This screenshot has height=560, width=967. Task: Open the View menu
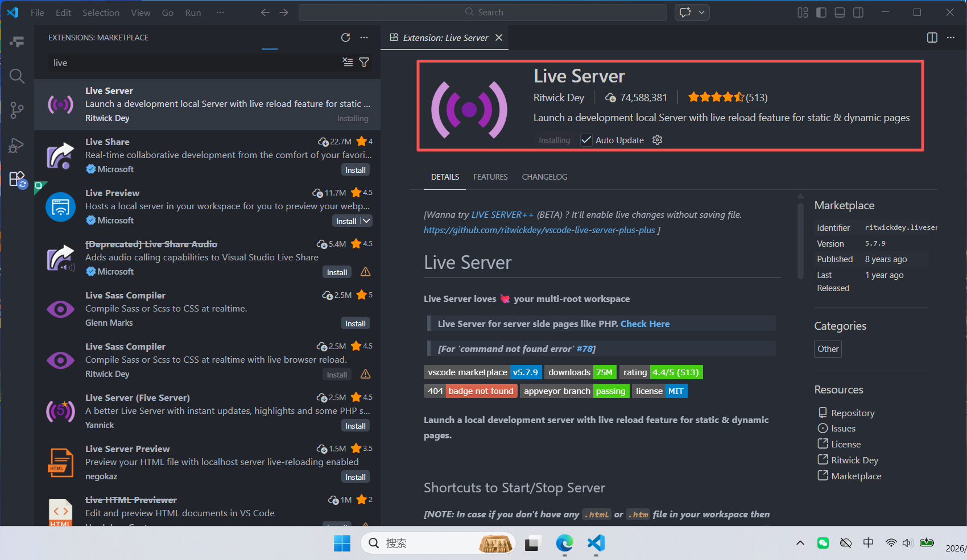point(140,13)
